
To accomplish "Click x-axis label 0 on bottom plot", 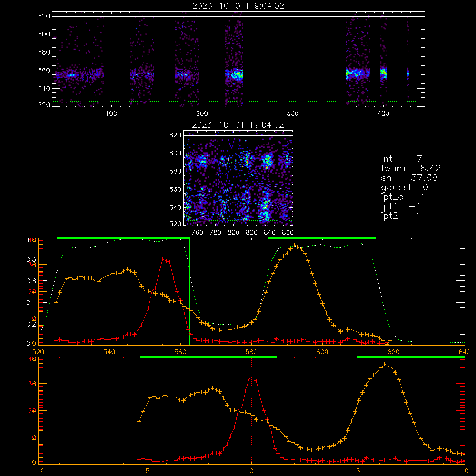I will point(251,471).
